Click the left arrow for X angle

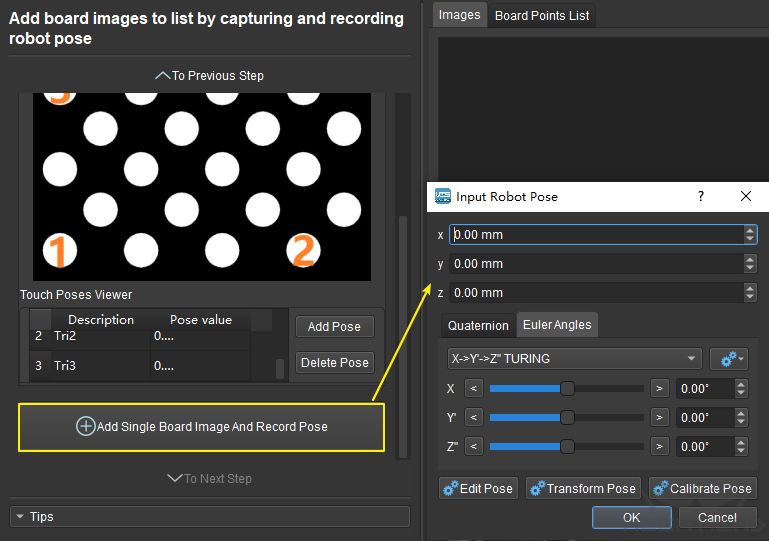coord(475,388)
